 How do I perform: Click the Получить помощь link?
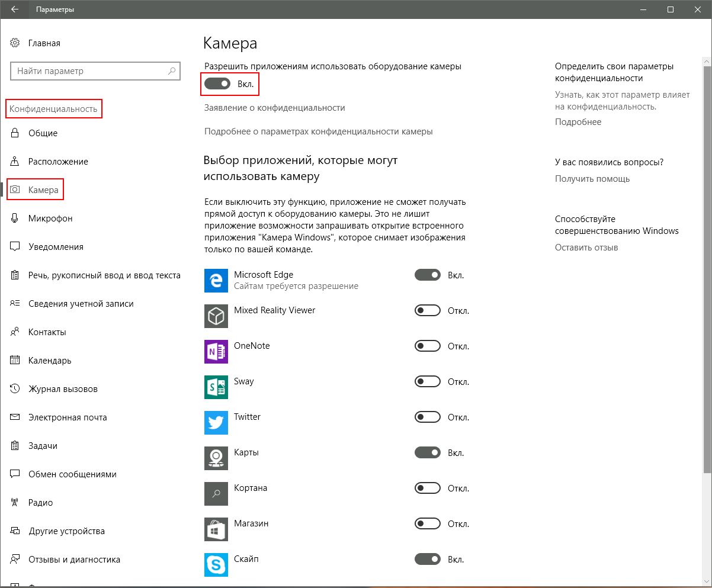pos(592,179)
